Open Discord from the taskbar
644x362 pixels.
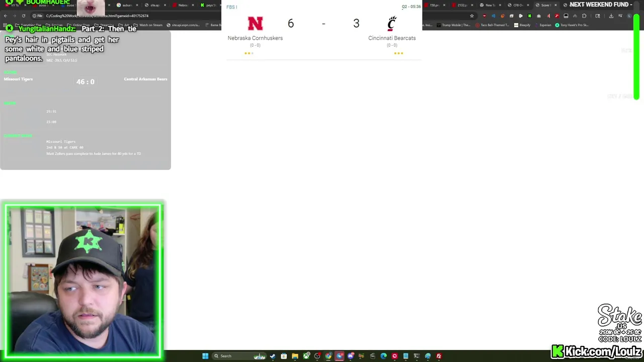[351, 356]
